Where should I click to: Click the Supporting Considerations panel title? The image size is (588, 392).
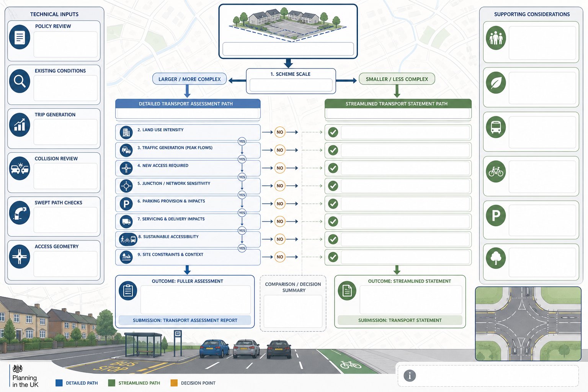532,14
